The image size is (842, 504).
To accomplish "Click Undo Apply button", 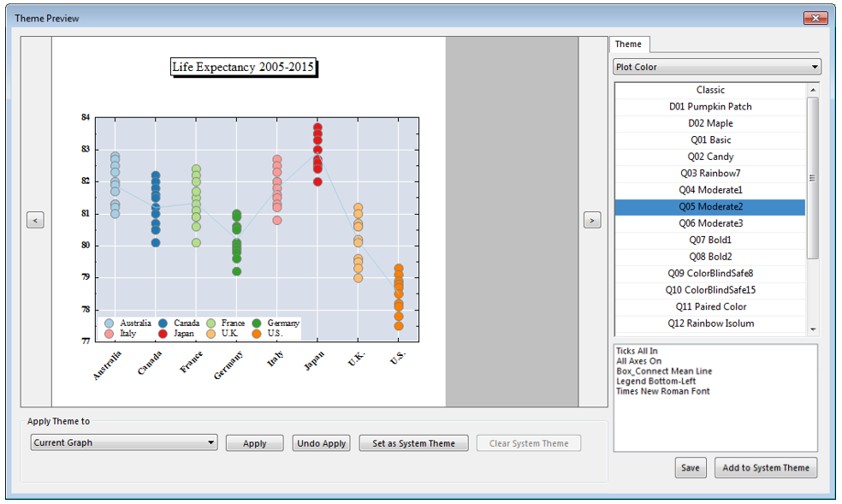I will pyautogui.click(x=321, y=443).
